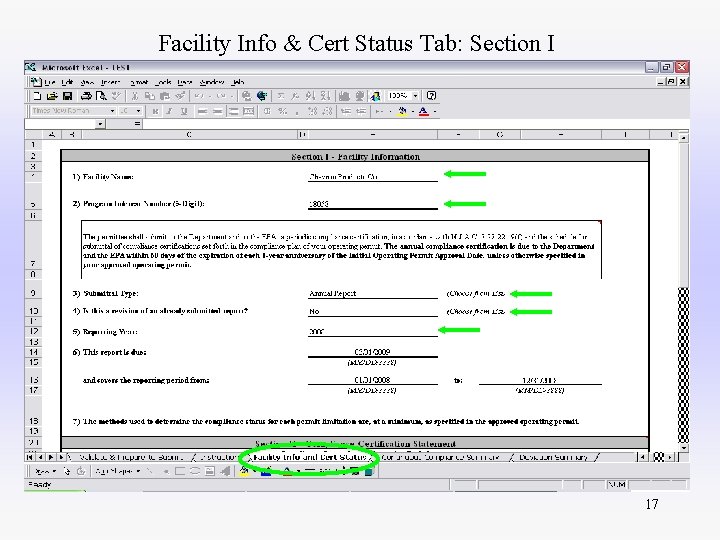Print the sheet using the printer icon

point(86,96)
